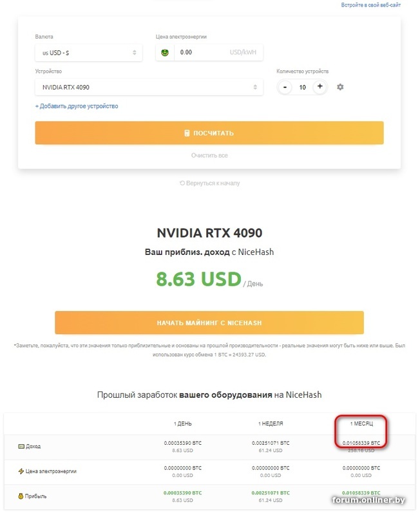Click the lightning bolt electricity cost icon
This screenshot has height=515, width=420.
click(21, 471)
